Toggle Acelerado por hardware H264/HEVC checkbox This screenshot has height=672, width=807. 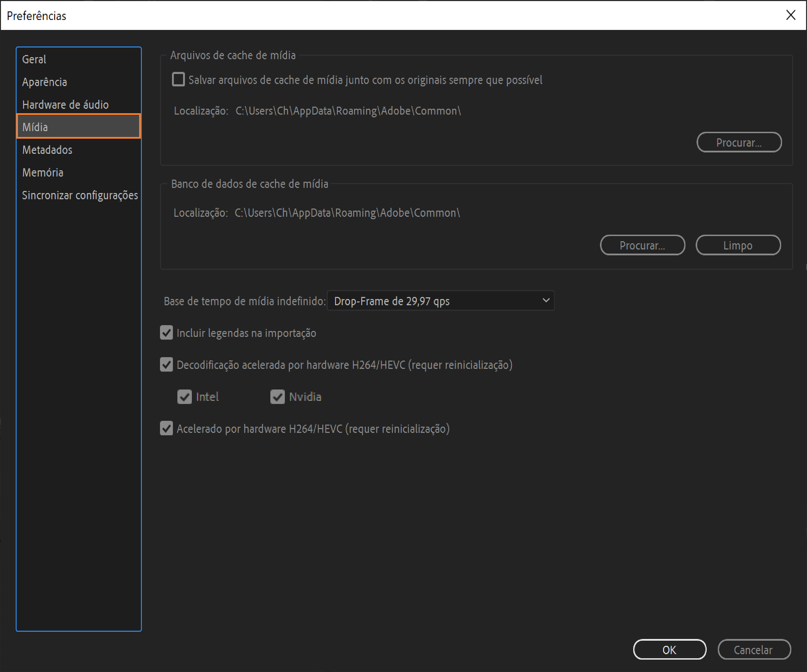coord(166,428)
